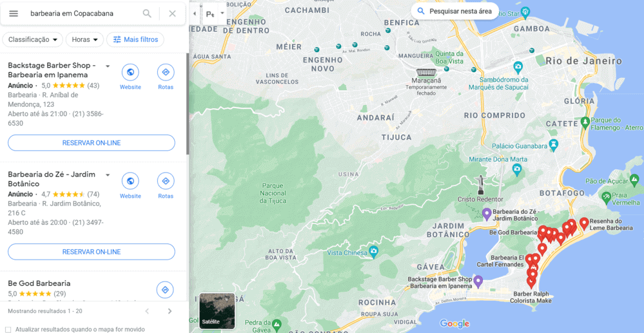Click the Cristo Redentor landmark icon
The height and width of the screenshot is (333, 644).
[x=480, y=185]
